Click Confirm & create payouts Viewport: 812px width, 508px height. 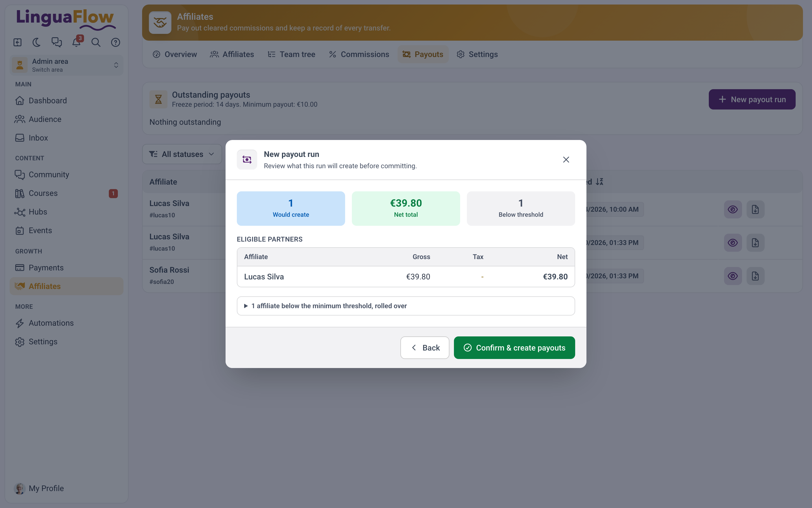tap(514, 348)
